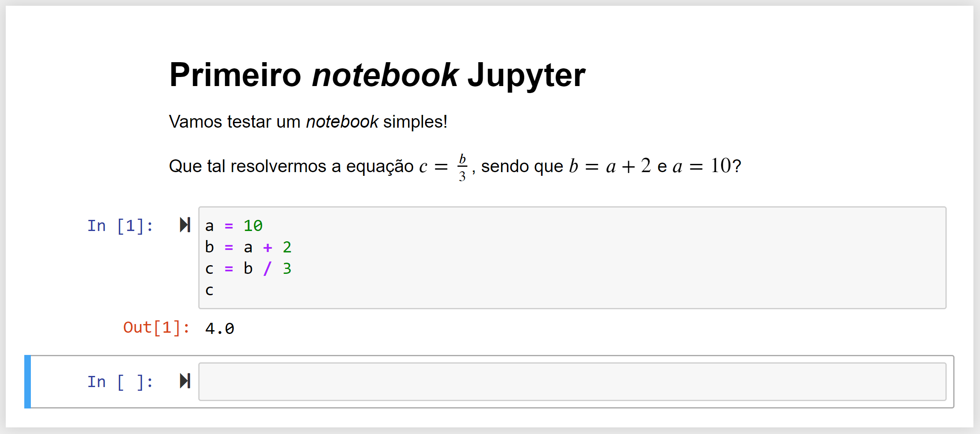Click the number 10 in the first code line

coord(253,226)
